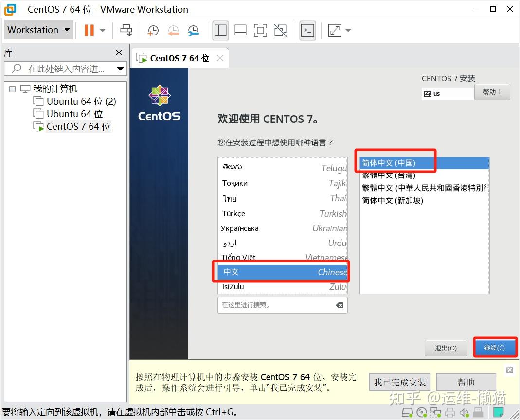The image size is (520, 420).
Task: Send Ctrl+Alt+Del to the virtual machine
Action: click(126, 30)
